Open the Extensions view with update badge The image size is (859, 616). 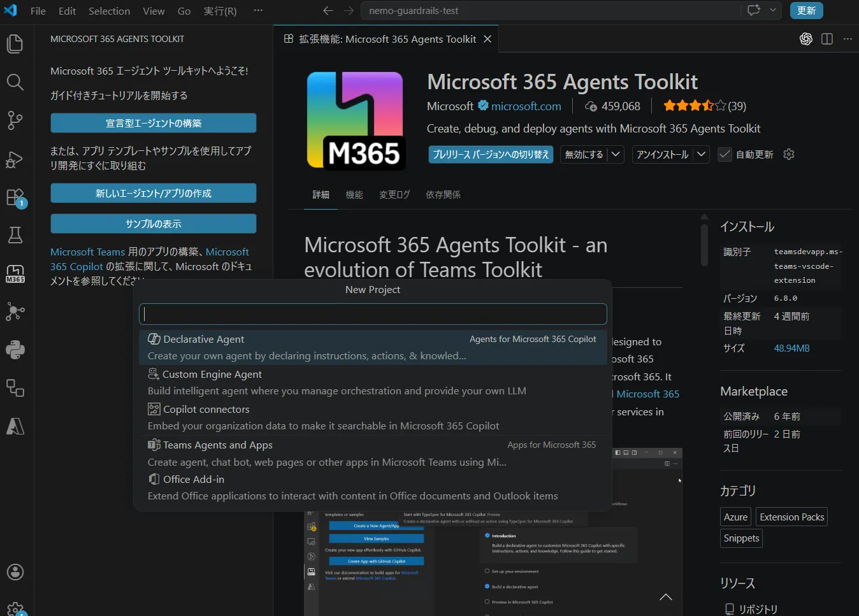pos(15,197)
